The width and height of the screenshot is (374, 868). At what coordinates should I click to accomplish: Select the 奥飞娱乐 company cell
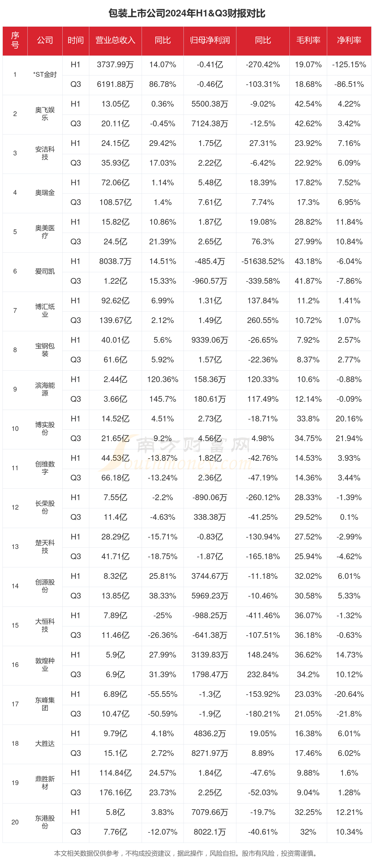(x=45, y=114)
